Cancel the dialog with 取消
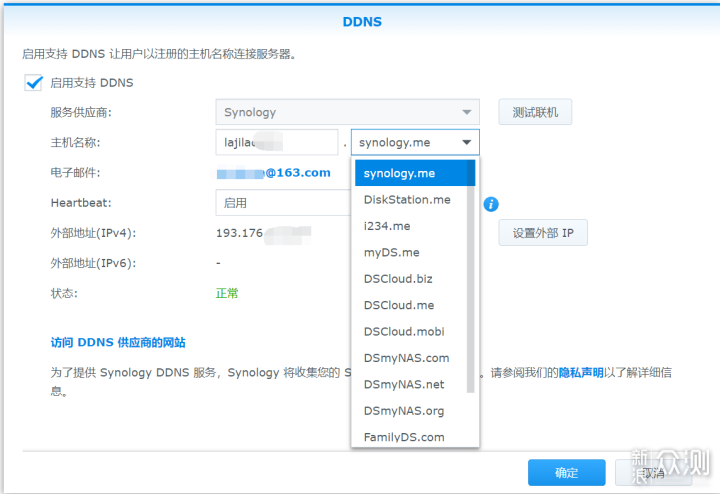Viewport: 720px width, 494px height. tap(653, 472)
